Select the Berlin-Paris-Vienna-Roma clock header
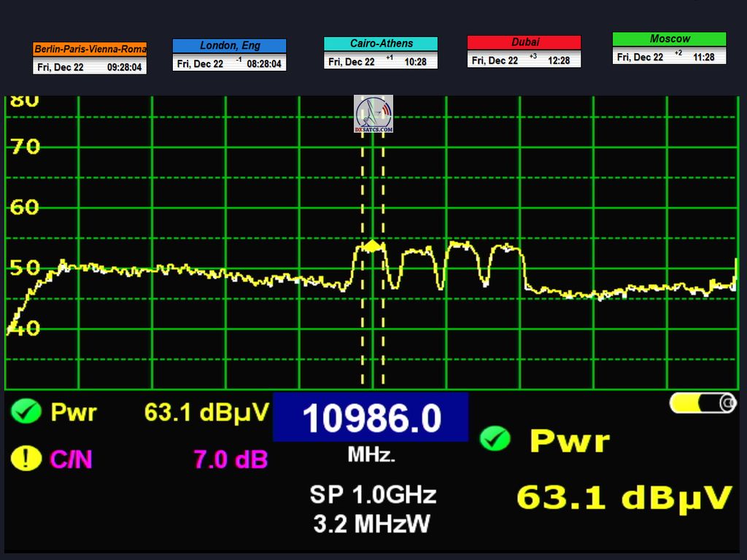Image resolution: width=747 pixels, height=560 pixels. (90, 50)
